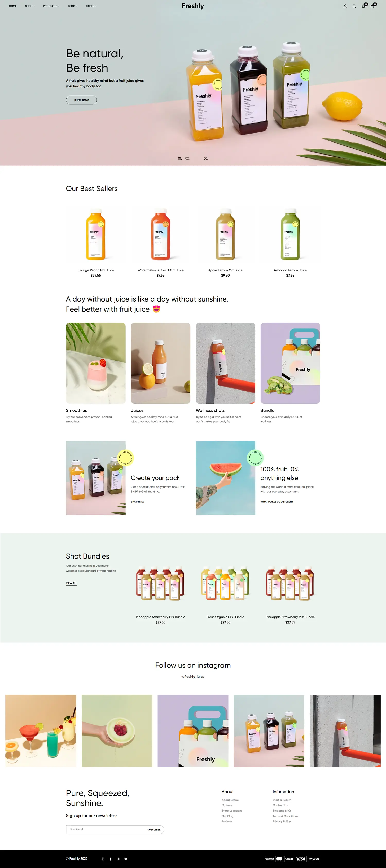386x868 pixels.
Task: Visit the Instagram footer icon
Action: point(118,859)
